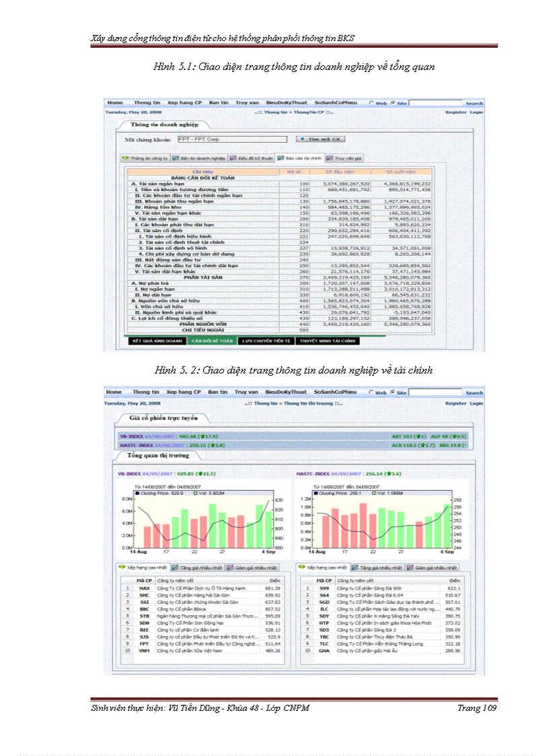Screen dimensions: 549x756
Task: Open the S99 stock code row
Action: pos(324,588)
